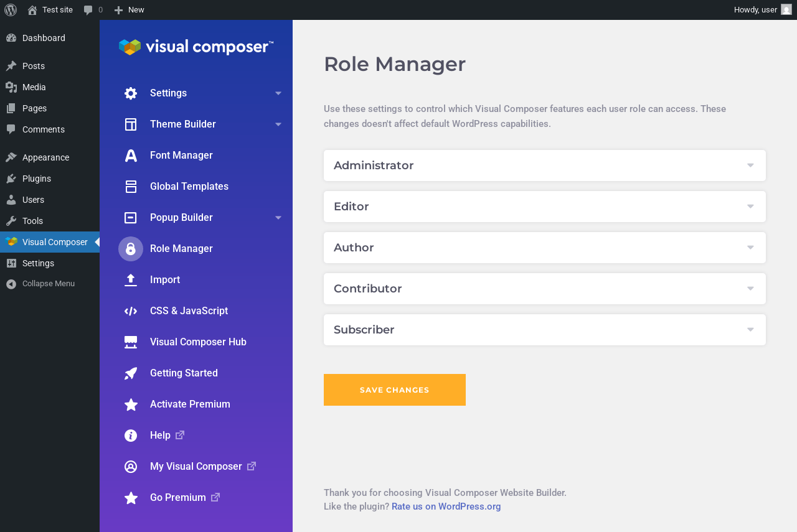The width and height of the screenshot is (797, 532).
Task: Go to the Pages menu item
Action: [50, 108]
